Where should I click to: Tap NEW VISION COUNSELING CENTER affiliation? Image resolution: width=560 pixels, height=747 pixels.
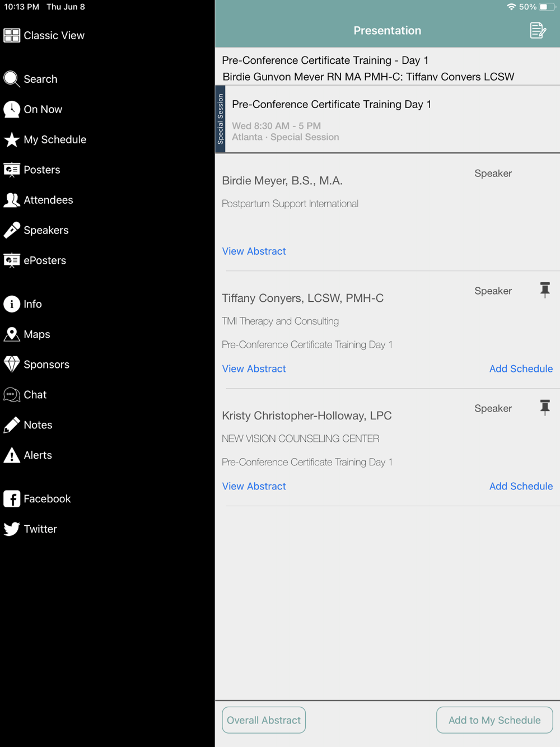click(300, 439)
